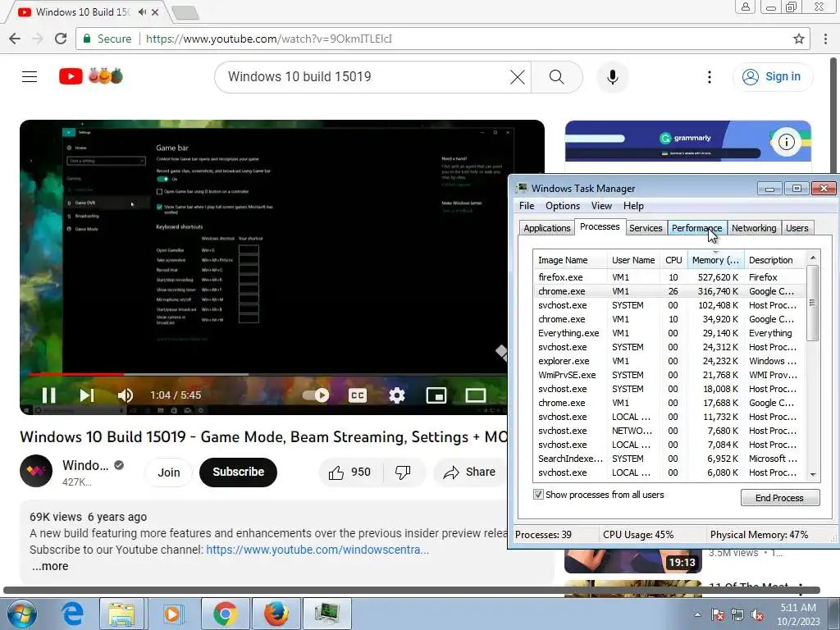This screenshot has height=630, width=840.
Task: Join the channel membership
Action: click(x=169, y=472)
